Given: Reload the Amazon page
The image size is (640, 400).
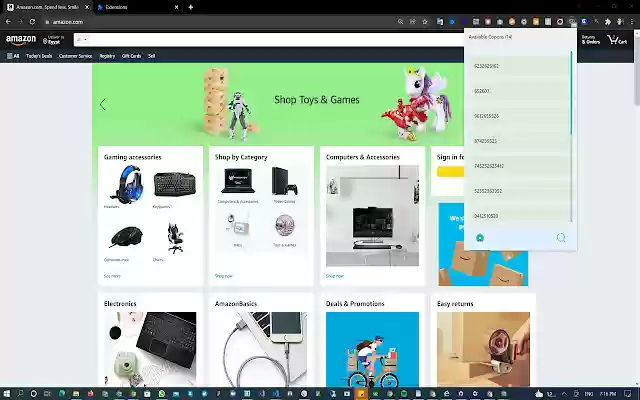Looking at the screenshot, I should (x=32, y=22).
